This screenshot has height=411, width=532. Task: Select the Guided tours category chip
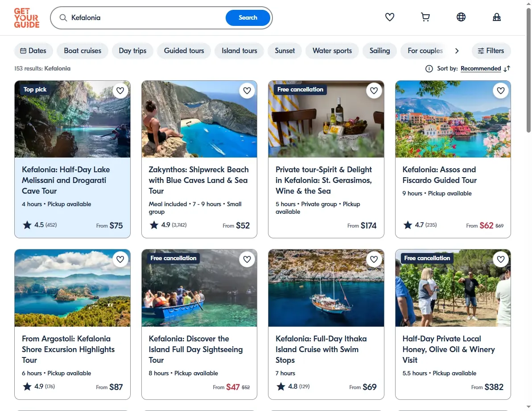click(x=184, y=50)
